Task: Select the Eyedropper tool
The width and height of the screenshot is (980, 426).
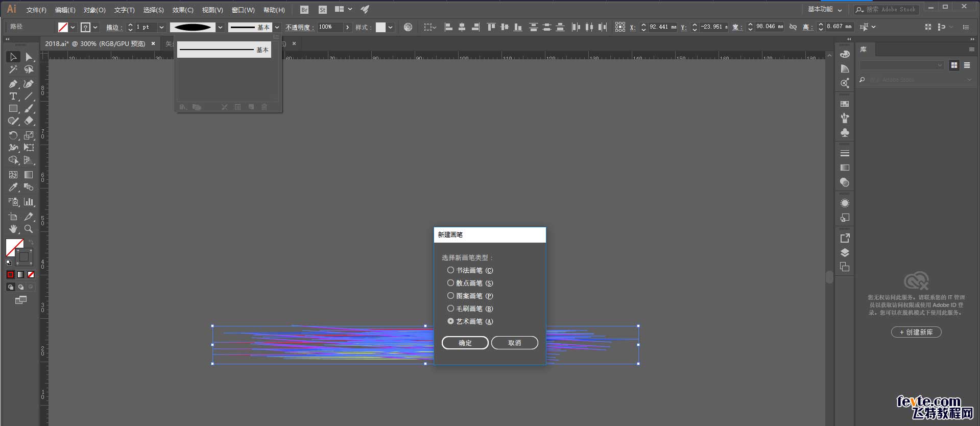Action: (13, 187)
